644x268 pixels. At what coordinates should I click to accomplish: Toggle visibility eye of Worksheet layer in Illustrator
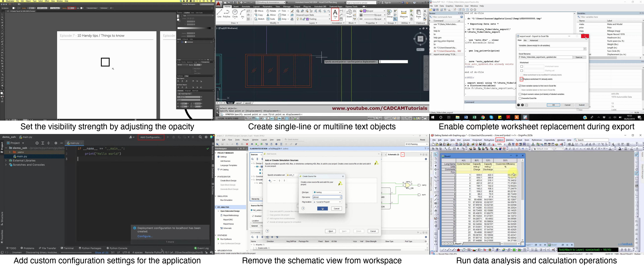point(178,42)
